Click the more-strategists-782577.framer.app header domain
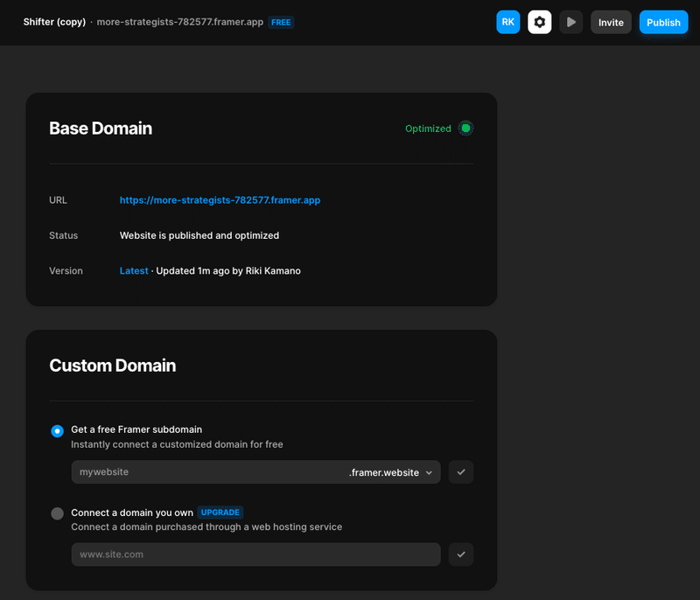700x600 pixels. [180, 22]
